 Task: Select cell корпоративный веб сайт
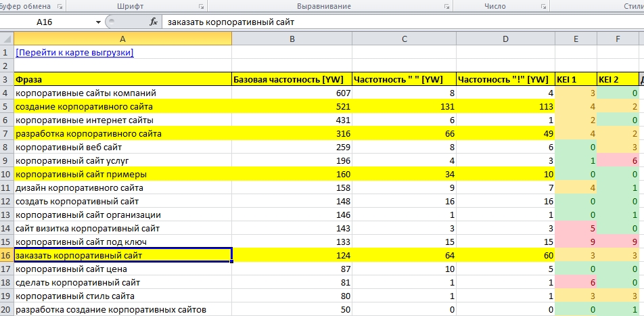(123, 147)
